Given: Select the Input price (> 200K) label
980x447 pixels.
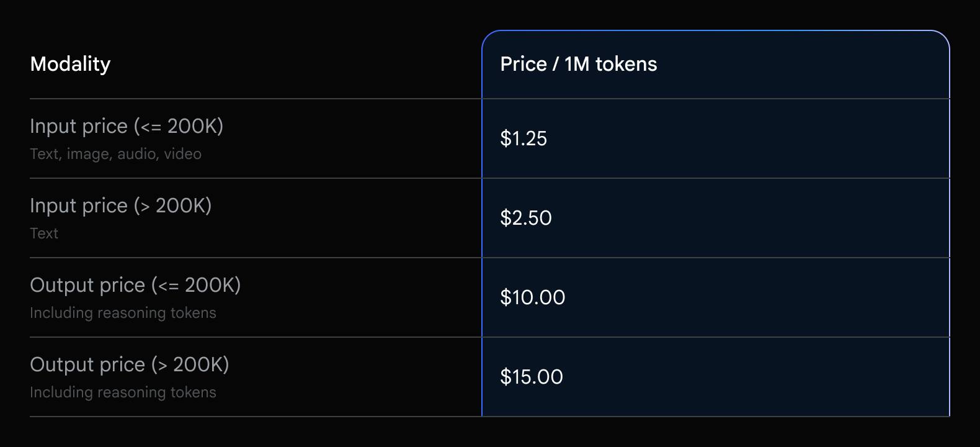Looking at the screenshot, I should (x=120, y=205).
